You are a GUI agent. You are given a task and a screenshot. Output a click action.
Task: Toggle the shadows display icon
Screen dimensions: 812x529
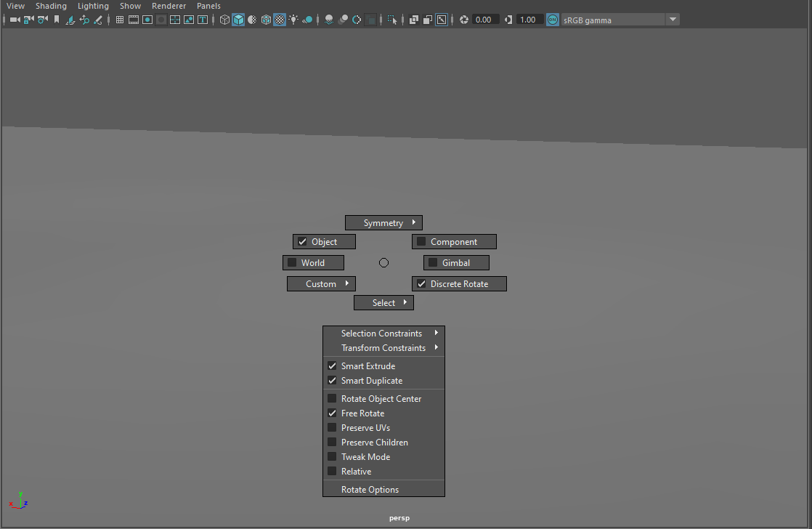(328, 20)
